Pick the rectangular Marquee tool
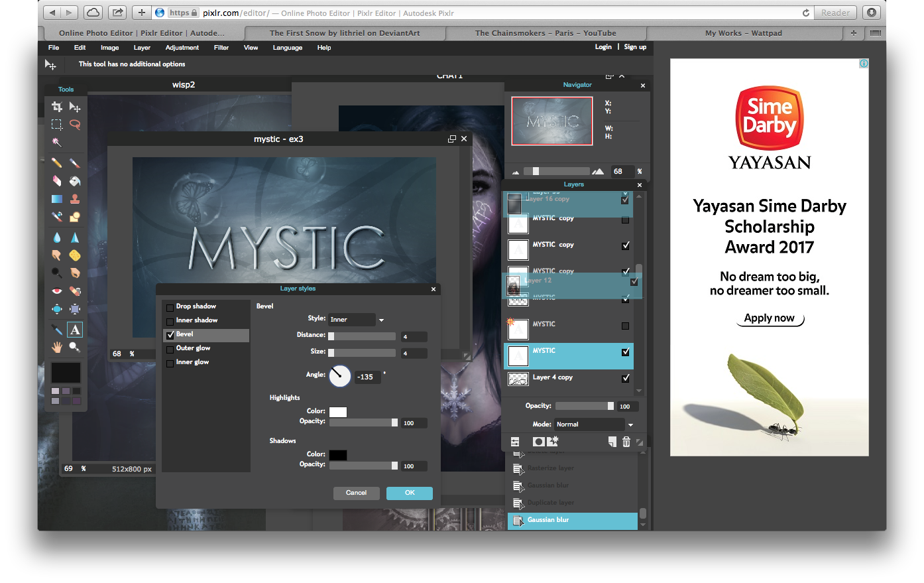Viewport: 924px width, 583px height. point(57,125)
